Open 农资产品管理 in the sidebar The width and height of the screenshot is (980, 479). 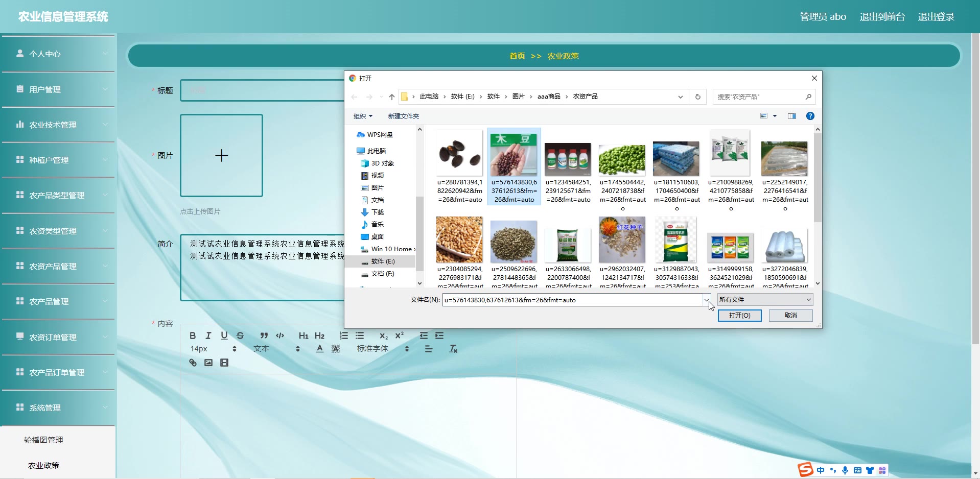(58, 266)
